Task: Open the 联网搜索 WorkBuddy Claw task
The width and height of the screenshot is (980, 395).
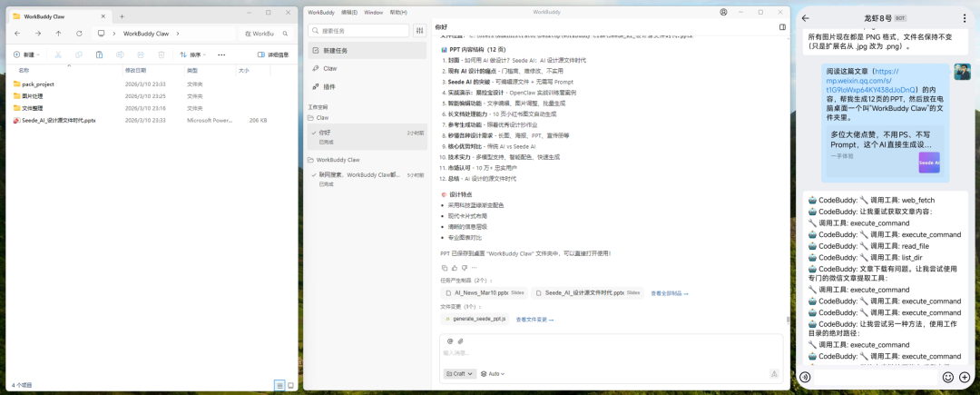Action: pyautogui.click(x=367, y=179)
